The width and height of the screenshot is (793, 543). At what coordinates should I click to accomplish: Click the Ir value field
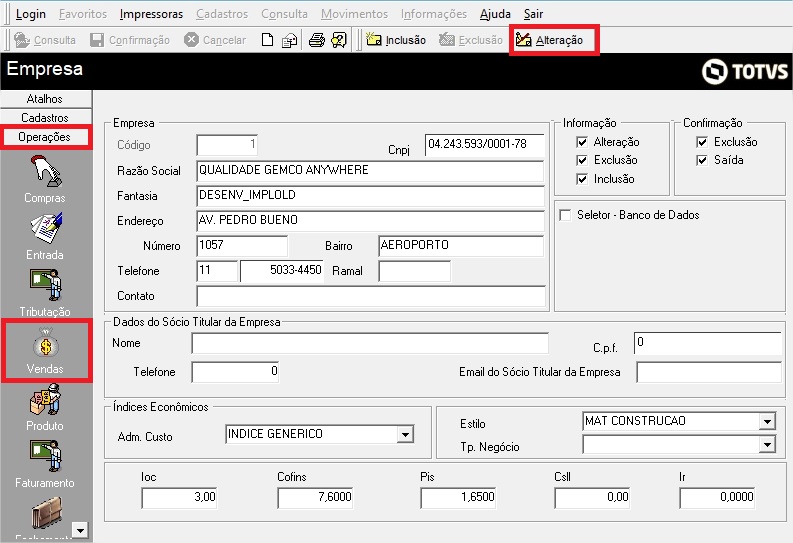(x=717, y=498)
